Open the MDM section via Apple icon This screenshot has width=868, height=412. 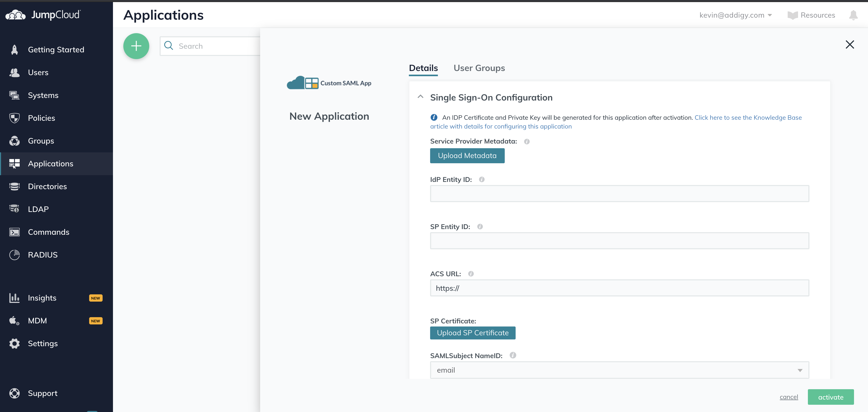[14, 320]
